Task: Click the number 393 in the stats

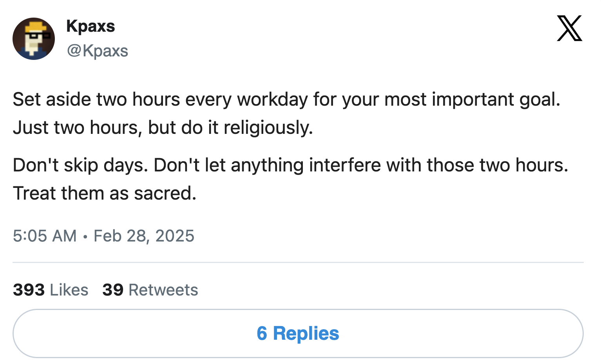Action: coord(29,290)
